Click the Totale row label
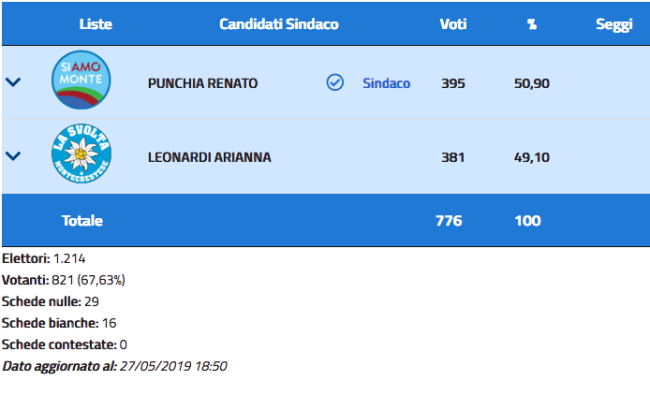This screenshot has height=410, width=650. tap(82, 220)
